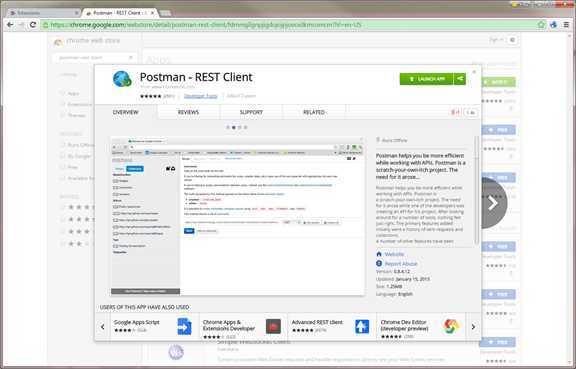Click the Report Abuse icon
Image resolution: width=576 pixels, height=369 pixels.
(x=379, y=264)
